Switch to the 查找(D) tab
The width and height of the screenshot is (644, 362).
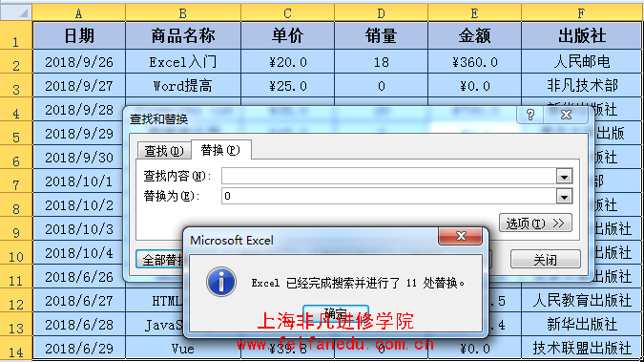click(164, 151)
